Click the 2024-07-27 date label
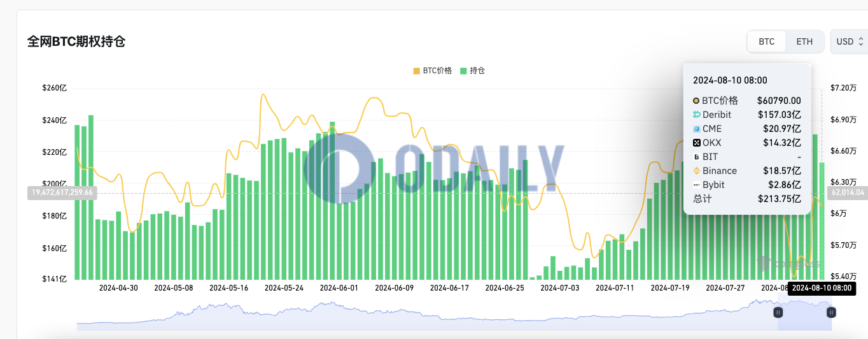This screenshot has width=868, height=339. point(725,288)
